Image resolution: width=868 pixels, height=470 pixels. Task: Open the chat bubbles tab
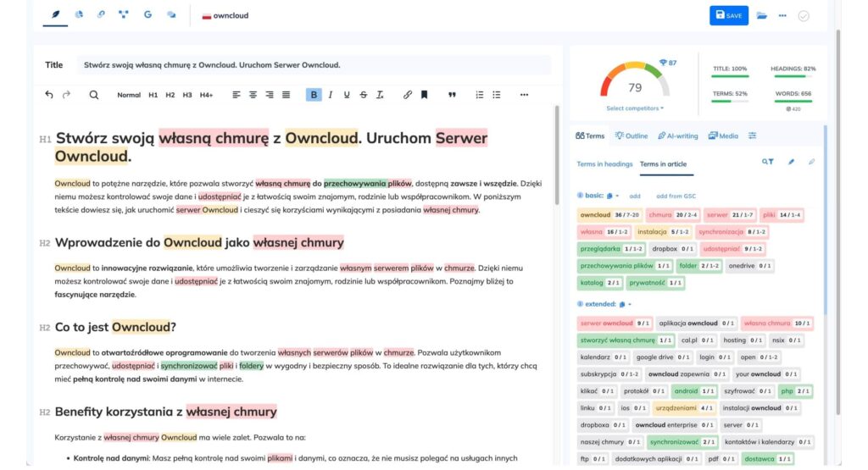click(x=171, y=15)
